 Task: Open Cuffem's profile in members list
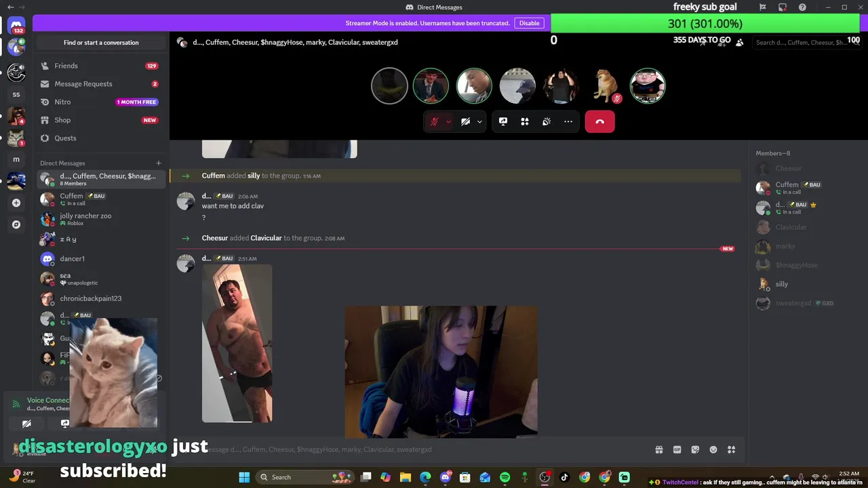807,188
